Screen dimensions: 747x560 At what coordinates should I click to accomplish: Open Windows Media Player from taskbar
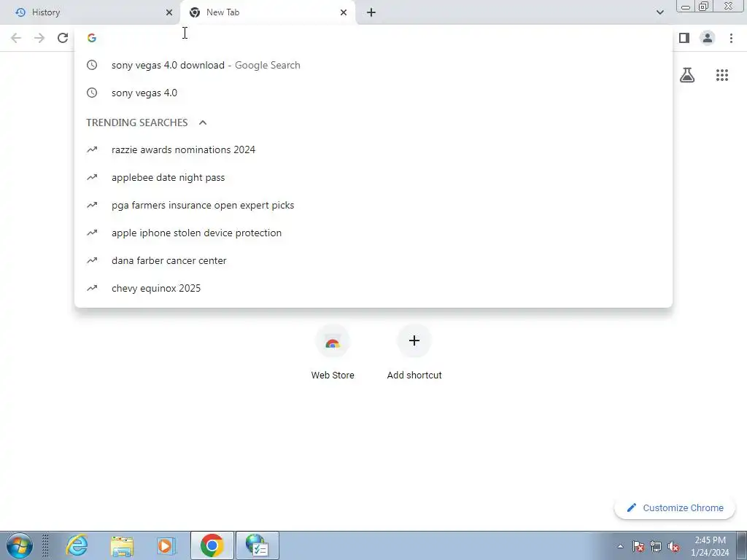(167, 545)
